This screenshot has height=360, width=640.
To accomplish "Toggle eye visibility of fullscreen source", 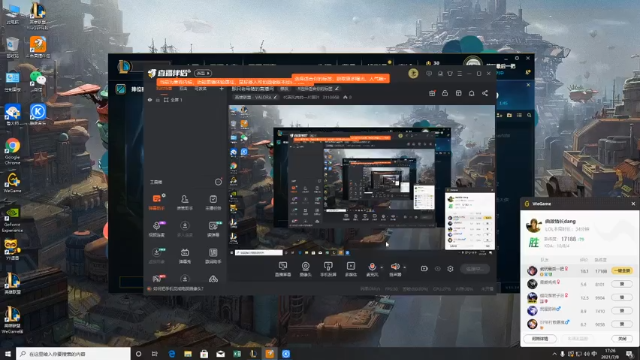I will 150,100.
